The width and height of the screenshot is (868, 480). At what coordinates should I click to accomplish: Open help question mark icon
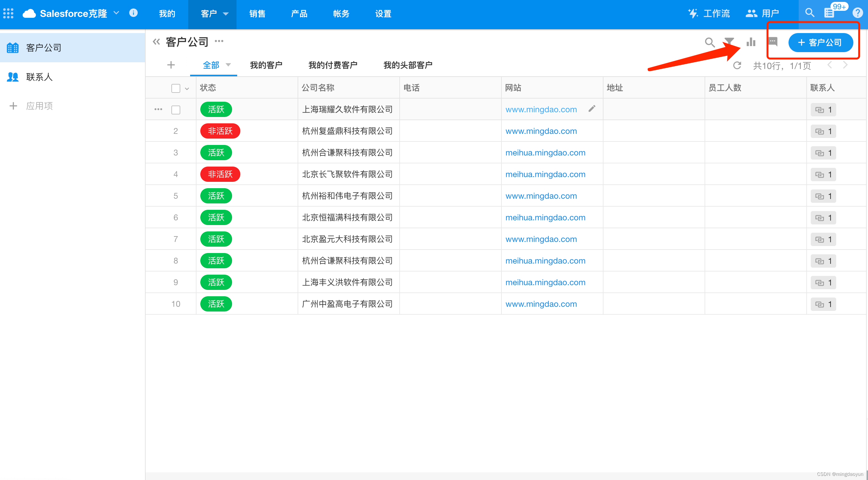857,13
